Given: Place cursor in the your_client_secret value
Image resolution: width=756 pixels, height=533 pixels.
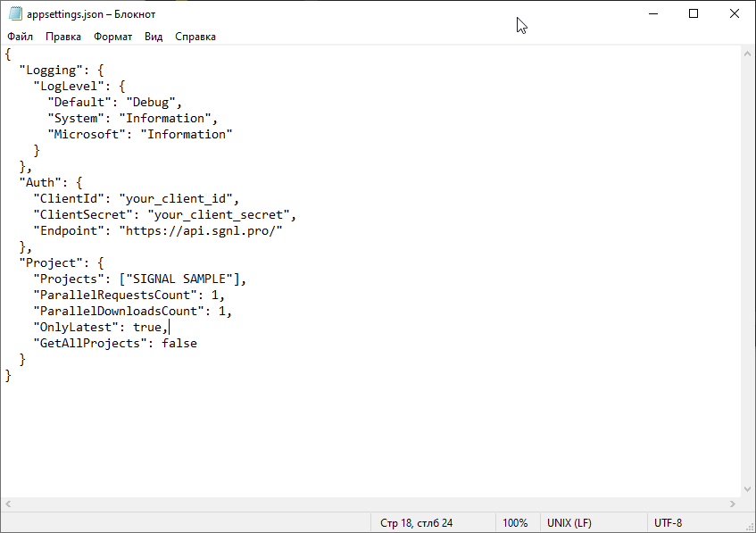Looking at the screenshot, I should [220, 214].
